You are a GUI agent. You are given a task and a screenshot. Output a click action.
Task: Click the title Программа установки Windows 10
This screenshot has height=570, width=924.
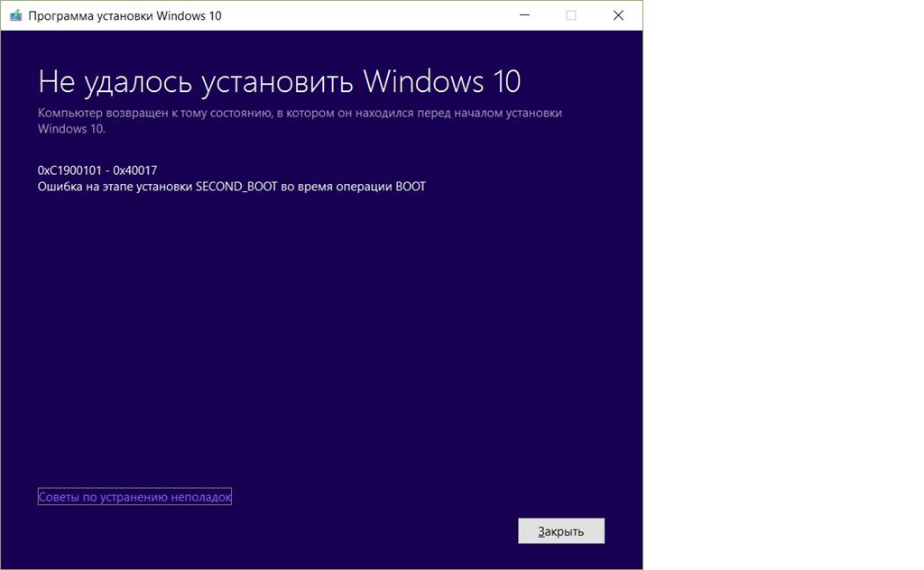pyautogui.click(x=125, y=16)
